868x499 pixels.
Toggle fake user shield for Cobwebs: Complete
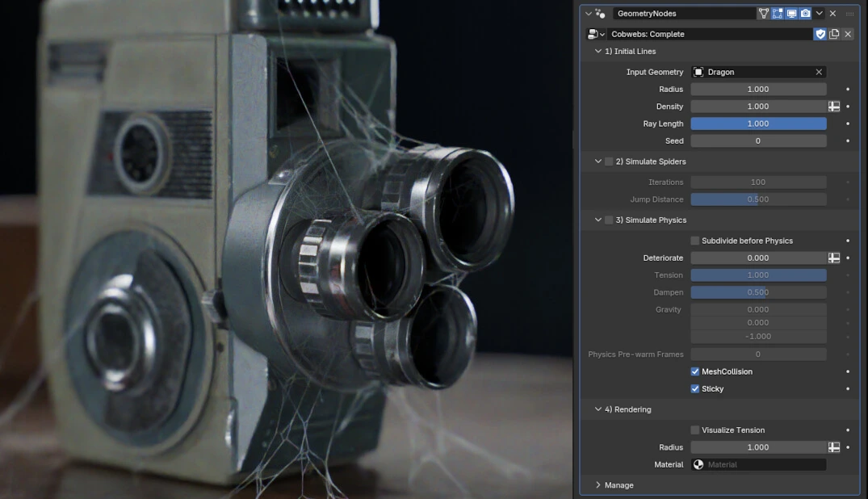[x=820, y=35]
